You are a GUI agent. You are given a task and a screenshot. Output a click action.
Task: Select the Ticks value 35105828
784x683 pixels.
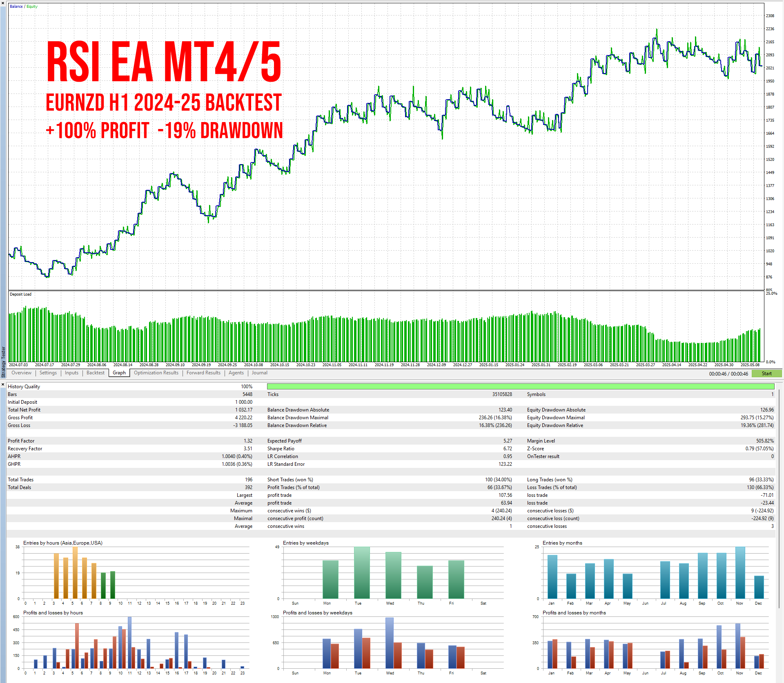coord(502,394)
